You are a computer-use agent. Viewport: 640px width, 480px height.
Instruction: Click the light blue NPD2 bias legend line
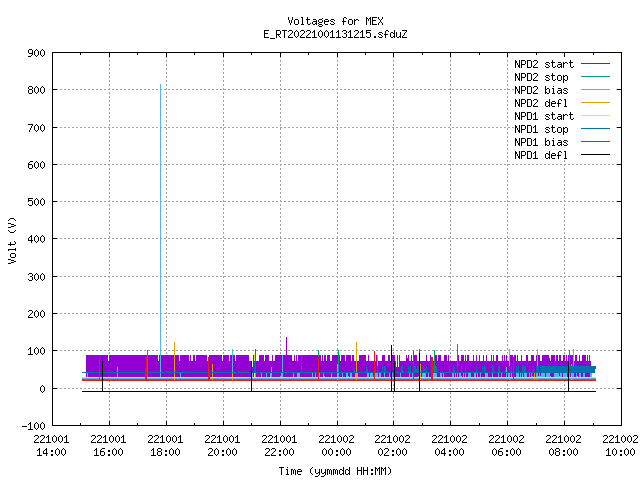click(x=596, y=90)
